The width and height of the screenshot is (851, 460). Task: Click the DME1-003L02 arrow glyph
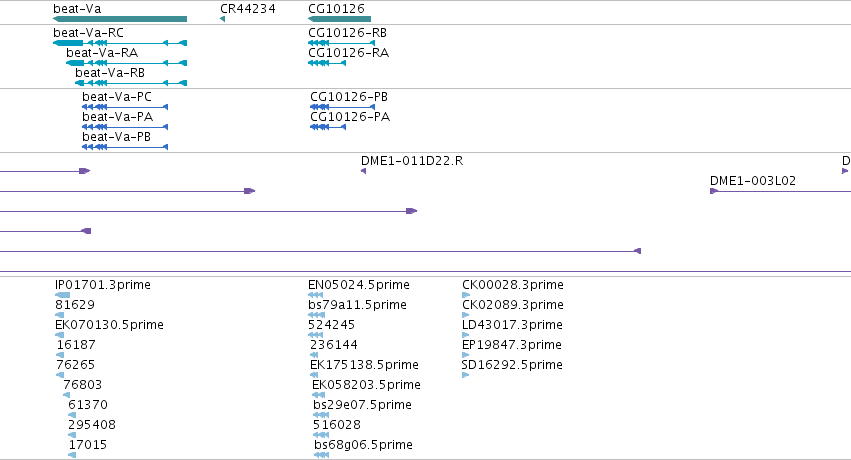pyautogui.click(x=714, y=191)
